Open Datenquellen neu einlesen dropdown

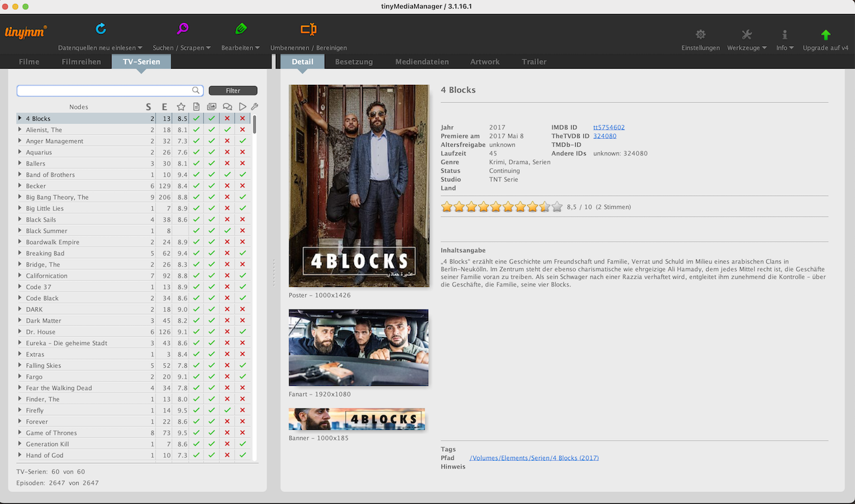click(x=100, y=48)
